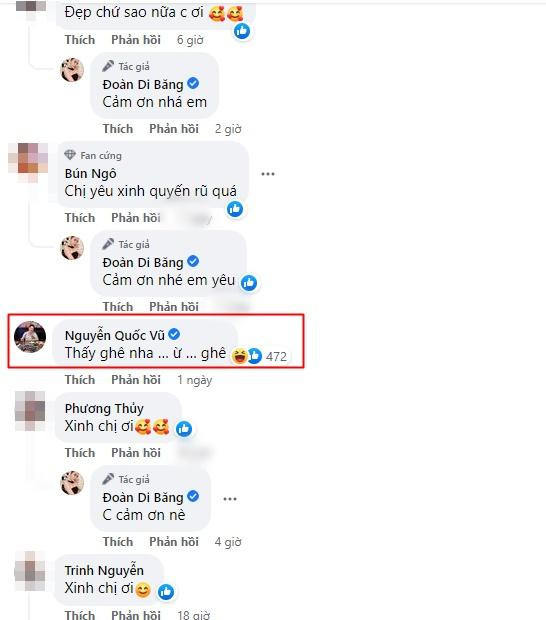Open the Nguyễn Quốc Vũ profile name link

tap(115, 335)
